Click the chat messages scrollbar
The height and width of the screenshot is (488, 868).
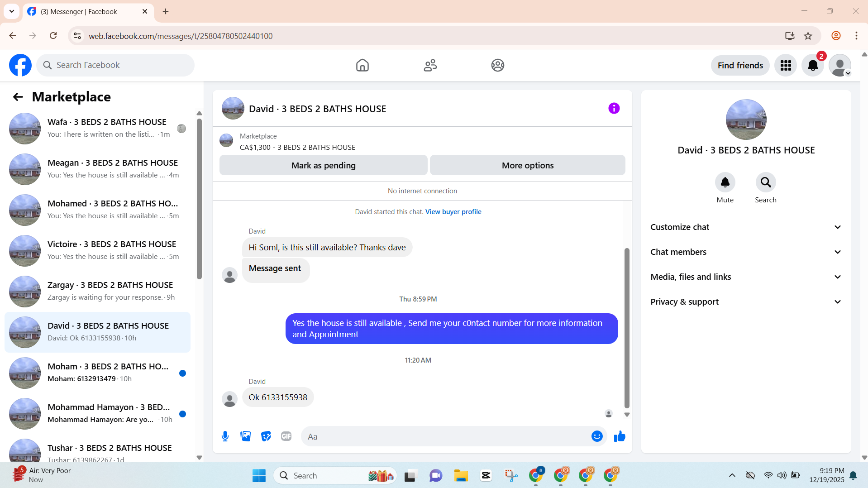pyautogui.click(x=627, y=328)
